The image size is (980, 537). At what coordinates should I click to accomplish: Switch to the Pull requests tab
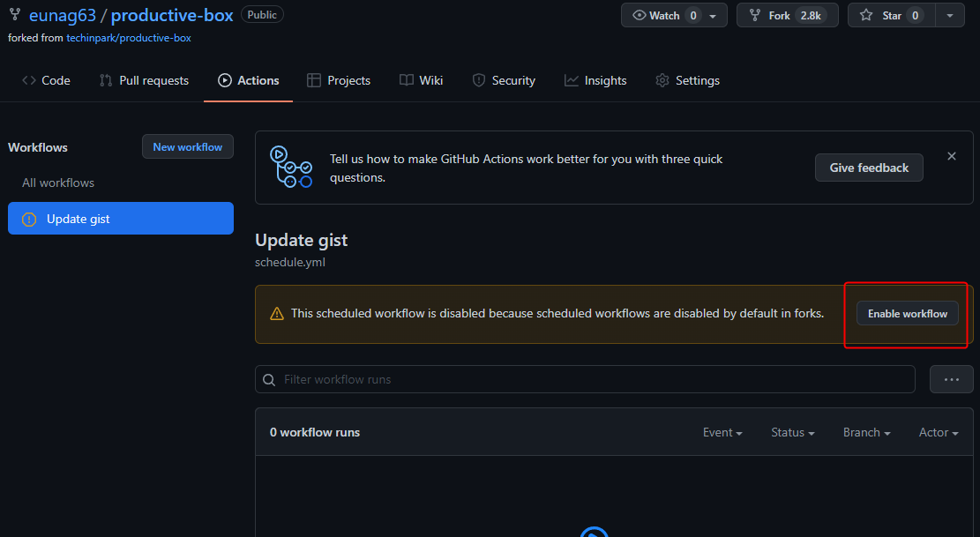(x=144, y=80)
